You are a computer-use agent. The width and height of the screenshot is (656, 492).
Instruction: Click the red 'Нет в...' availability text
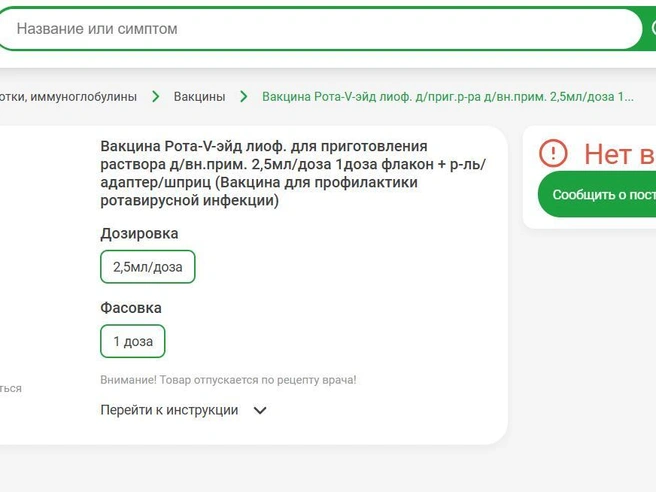point(620,154)
